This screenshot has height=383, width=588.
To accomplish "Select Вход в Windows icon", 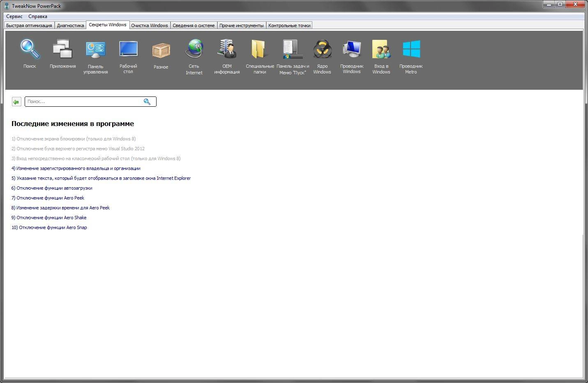I will tap(381, 49).
